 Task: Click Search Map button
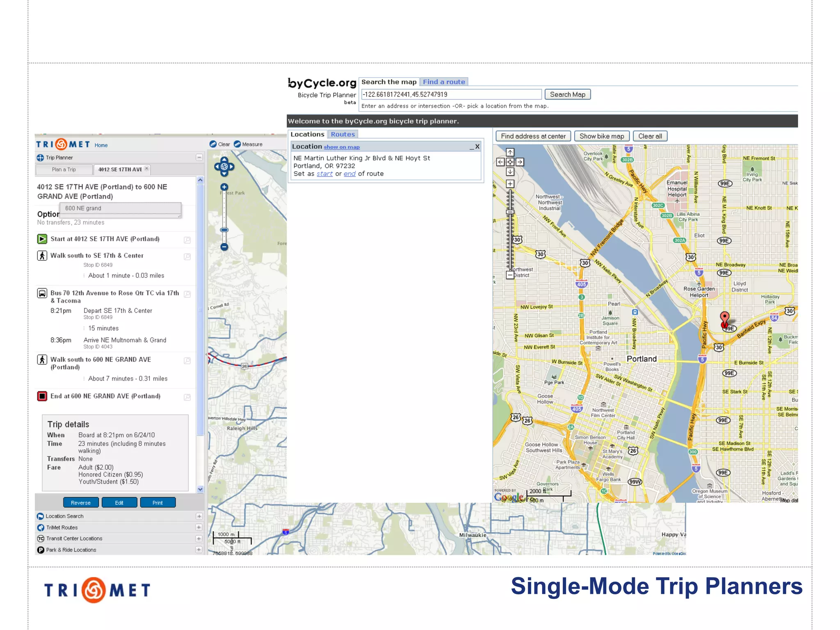tap(568, 94)
